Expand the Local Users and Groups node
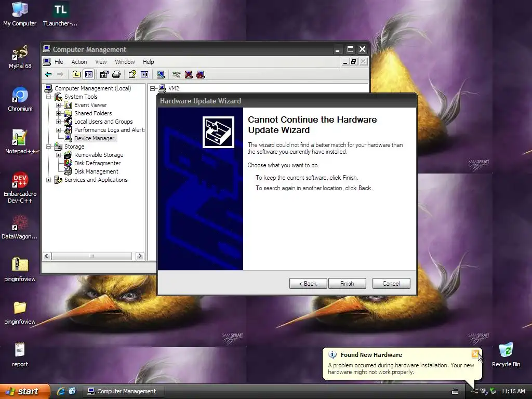The height and width of the screenshot is (399, 532). click(x=58, y=122)
